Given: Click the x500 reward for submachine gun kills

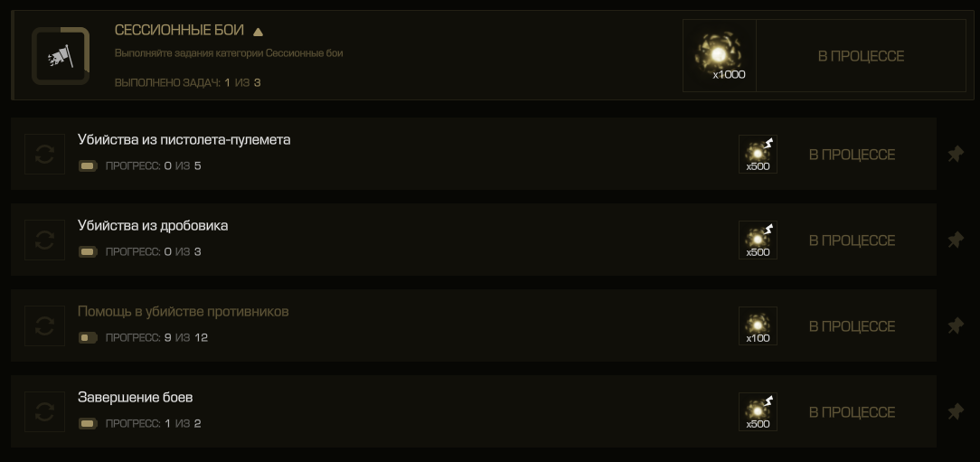Looking at the screenshot, I should (758, 155).
